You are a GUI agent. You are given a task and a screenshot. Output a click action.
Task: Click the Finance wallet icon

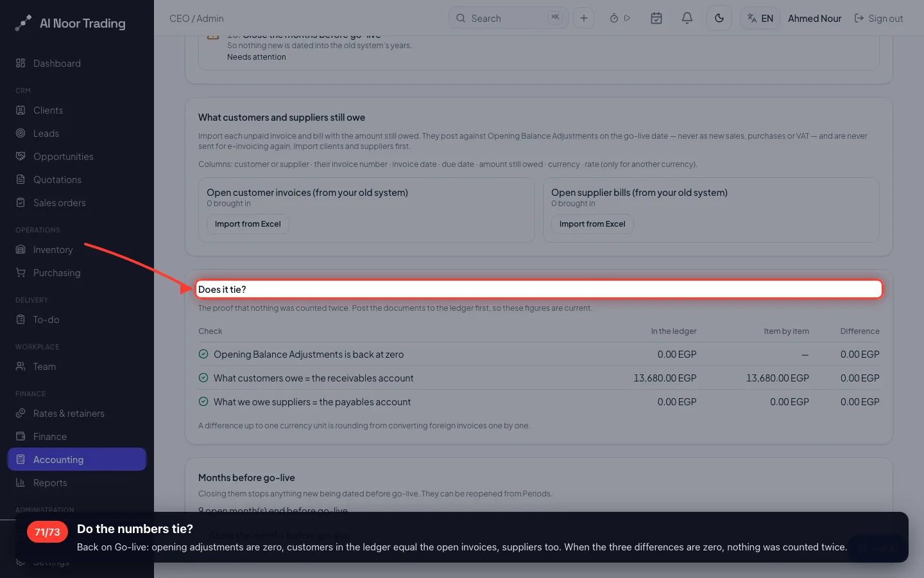click(x=21, y=437)
